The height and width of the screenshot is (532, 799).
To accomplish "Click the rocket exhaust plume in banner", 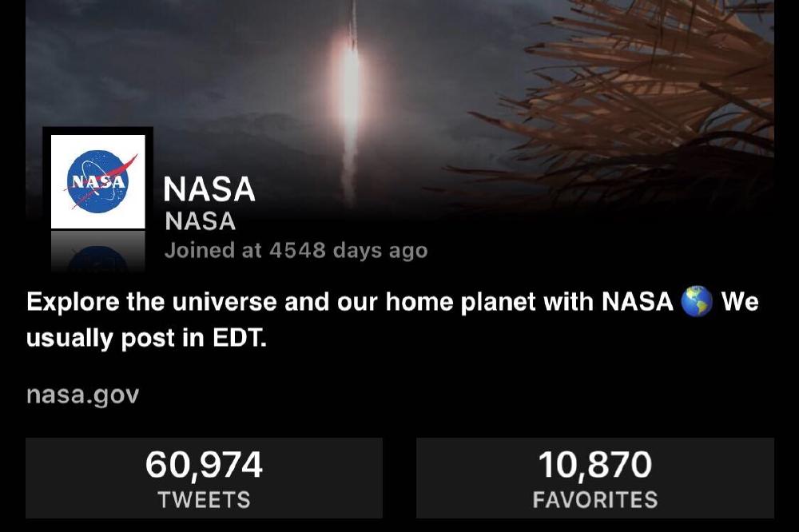I will tap(350, 102).
